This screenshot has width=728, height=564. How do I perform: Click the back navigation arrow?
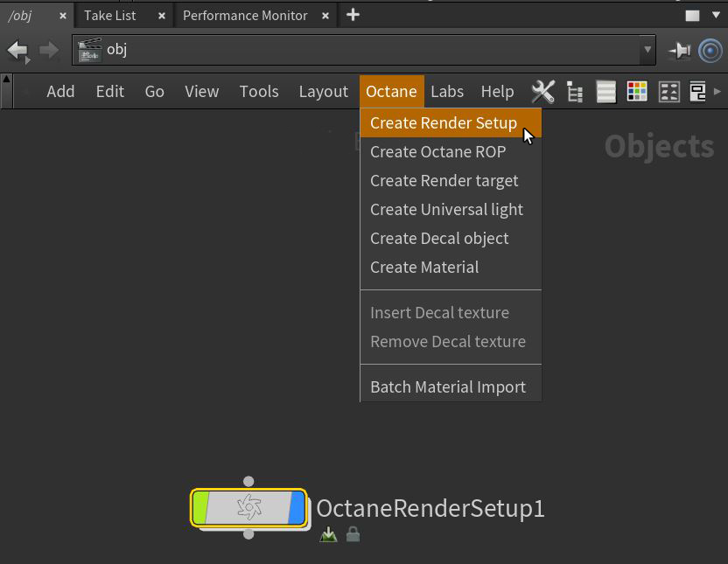(17, 51)
